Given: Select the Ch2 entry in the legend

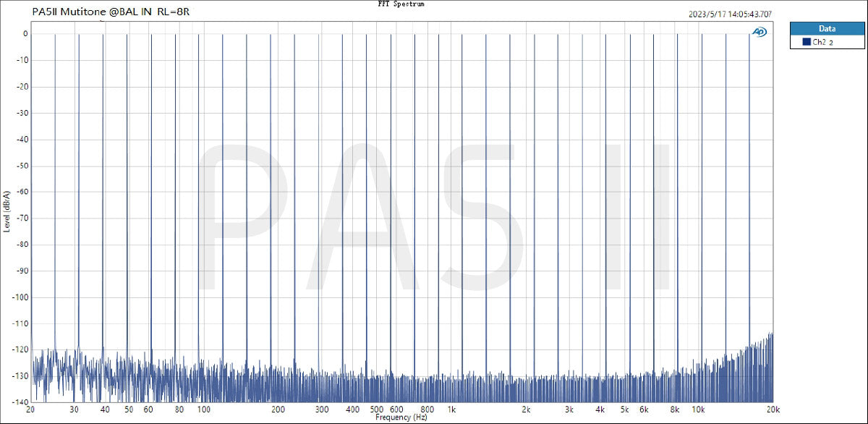Looking at the screenshot, I should pyautogui.click(x=822, y=43).
